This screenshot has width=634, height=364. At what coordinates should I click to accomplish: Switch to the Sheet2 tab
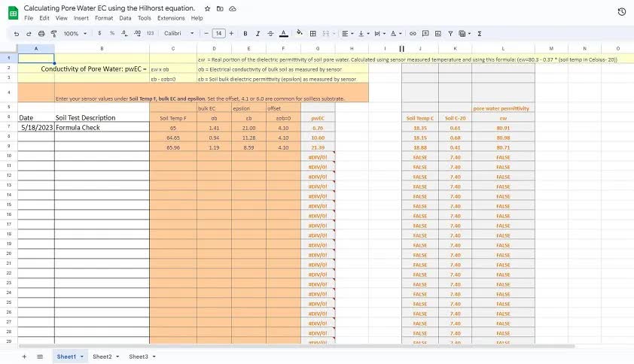[102, 356]
